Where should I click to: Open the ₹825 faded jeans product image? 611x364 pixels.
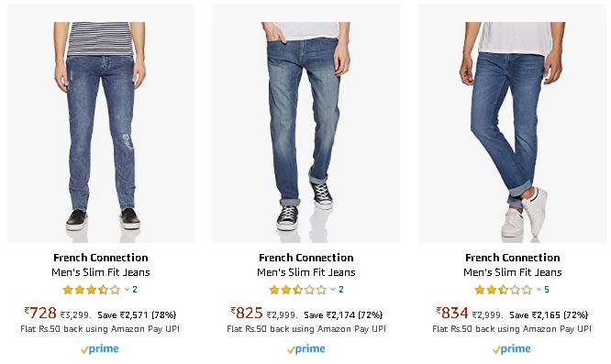click(305, 124)
